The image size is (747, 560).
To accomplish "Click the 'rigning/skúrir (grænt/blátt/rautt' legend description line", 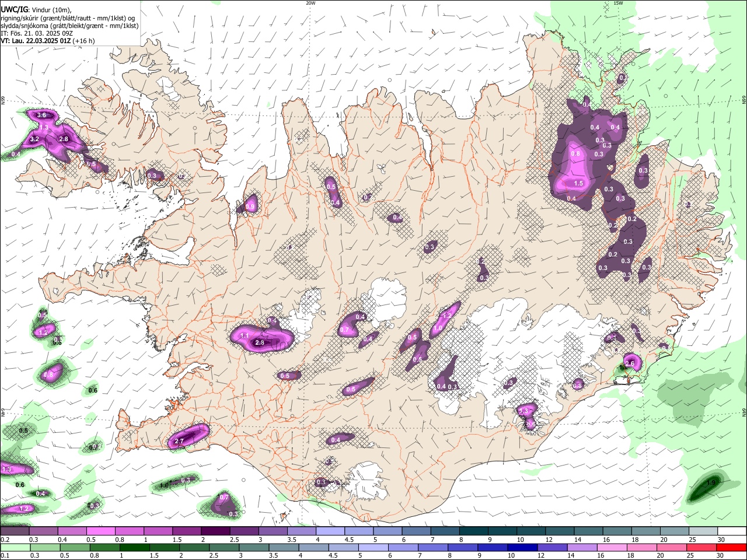I will [x=68, y=18].
